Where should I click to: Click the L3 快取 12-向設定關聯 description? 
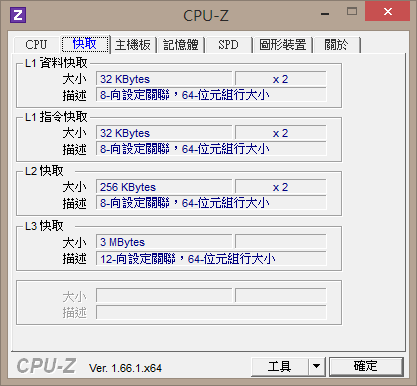tap(211, 259)
